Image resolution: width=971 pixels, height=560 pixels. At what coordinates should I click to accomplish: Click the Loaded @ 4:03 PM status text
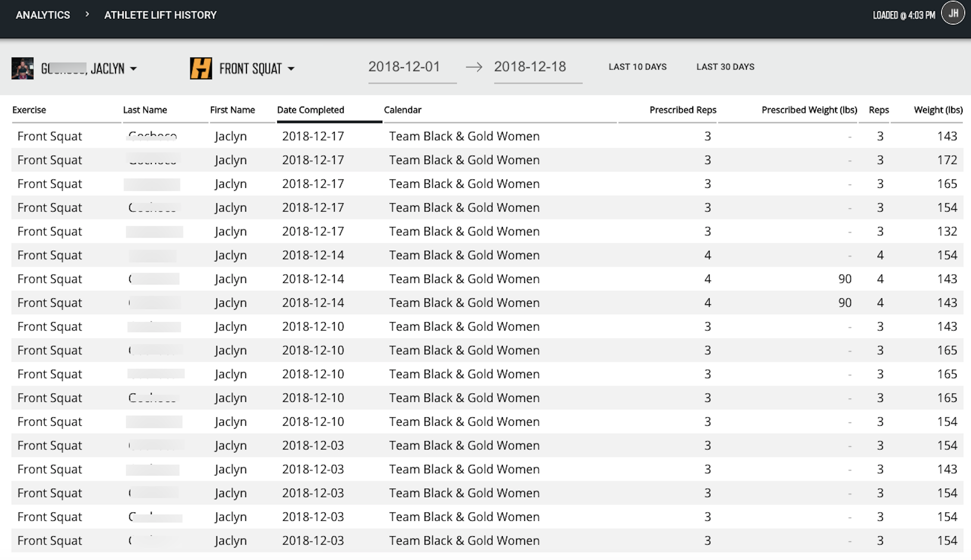(904, 15)
